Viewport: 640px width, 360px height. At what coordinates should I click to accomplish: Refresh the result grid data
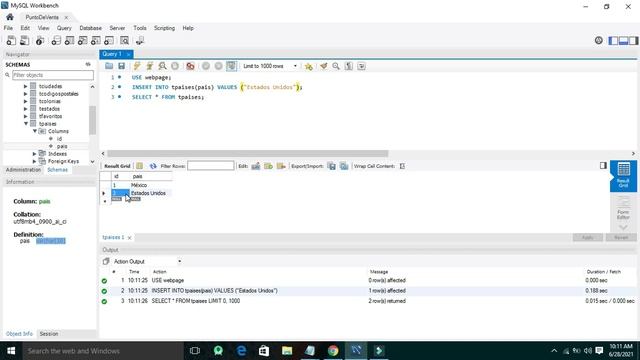[153, 166]
